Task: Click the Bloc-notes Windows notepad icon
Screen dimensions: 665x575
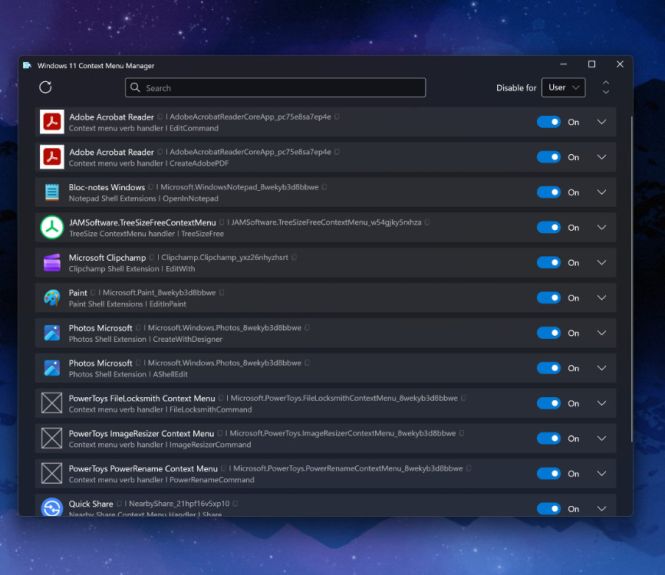Action: (x=52, y=192)
